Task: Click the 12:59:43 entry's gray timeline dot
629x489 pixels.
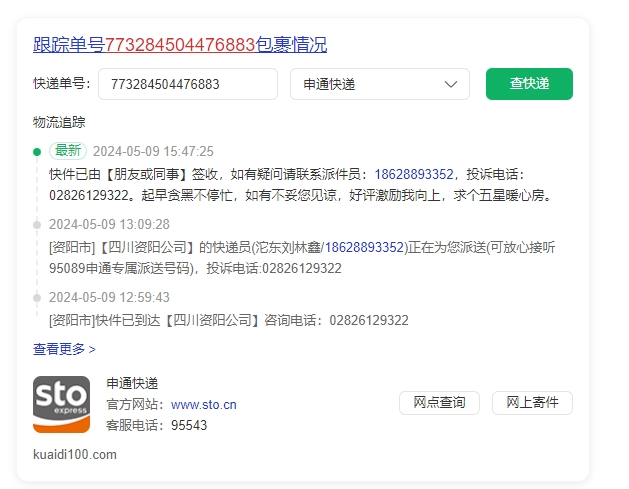Action: [37, 298]
